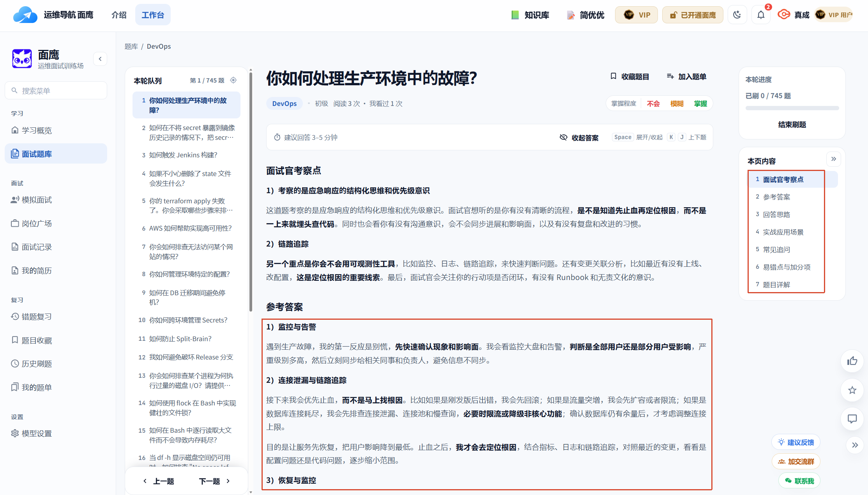Collapse the page contents panel chevron

tap(834, 159)
